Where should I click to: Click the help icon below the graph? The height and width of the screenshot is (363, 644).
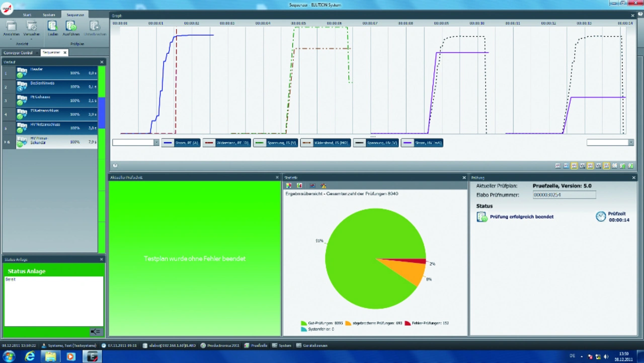click(x=115, y=165)
